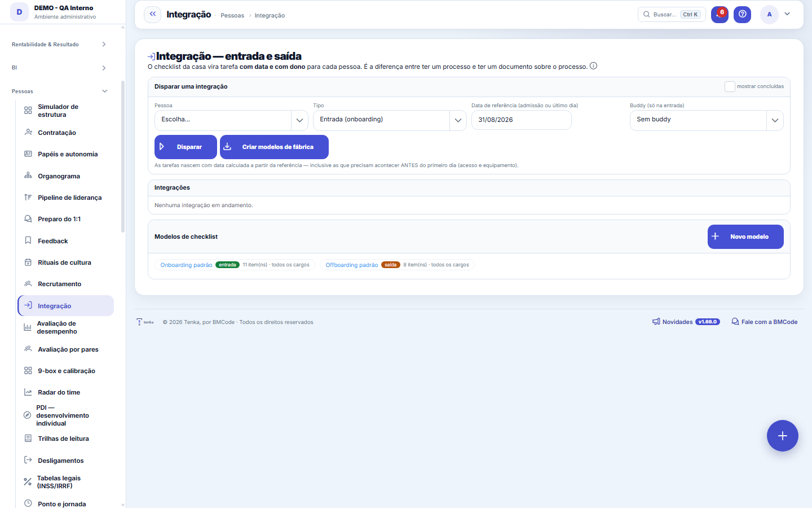Screen dimensions: 812x508
Task: Click the Rituais de cultura calendar icon
Action: pos(28,262)
